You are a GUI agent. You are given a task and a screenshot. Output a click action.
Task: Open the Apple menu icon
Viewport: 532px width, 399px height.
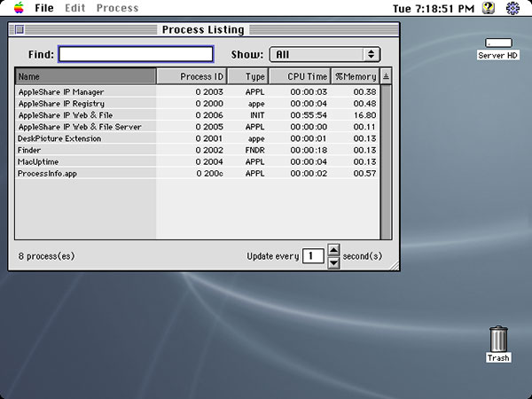(16, 8)
